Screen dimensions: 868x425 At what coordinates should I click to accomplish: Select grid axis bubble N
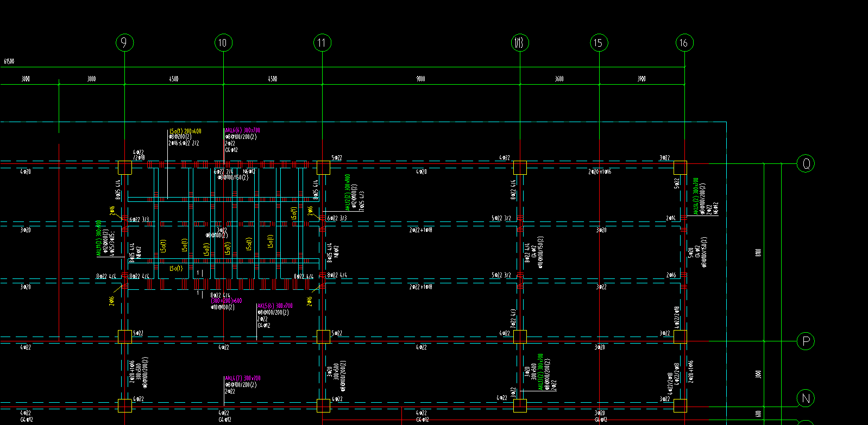click(806, 398)
